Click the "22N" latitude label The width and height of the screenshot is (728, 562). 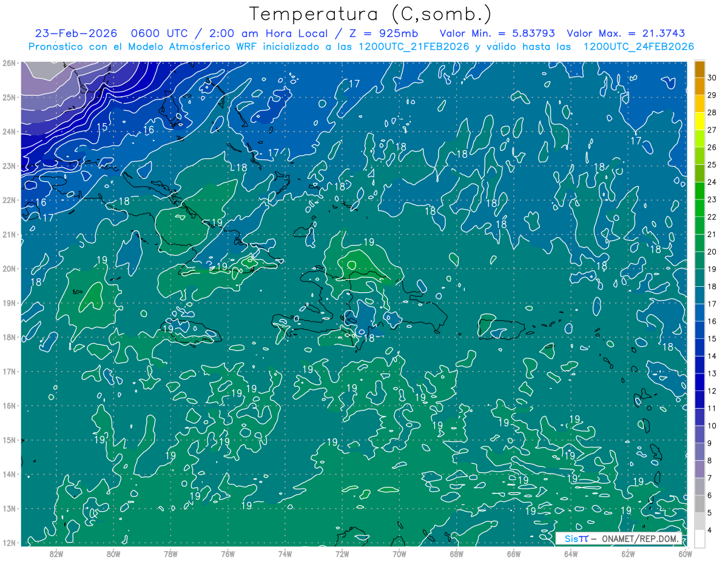(9, 200)
